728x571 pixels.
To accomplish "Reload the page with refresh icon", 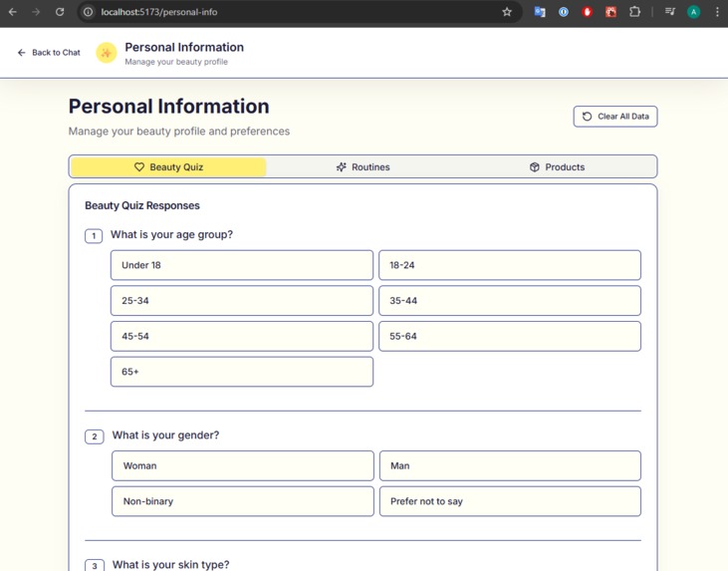I will point(60,12).
